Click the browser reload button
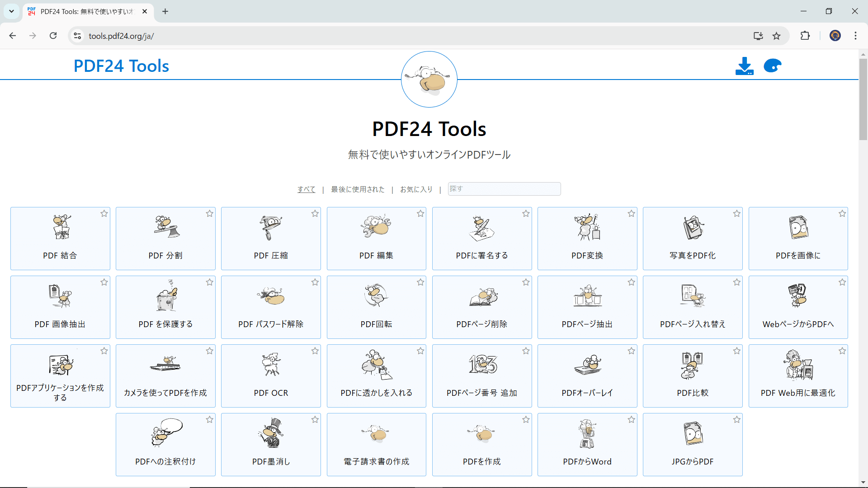Viewport: 868px width, 488px height. pos(53,36)
